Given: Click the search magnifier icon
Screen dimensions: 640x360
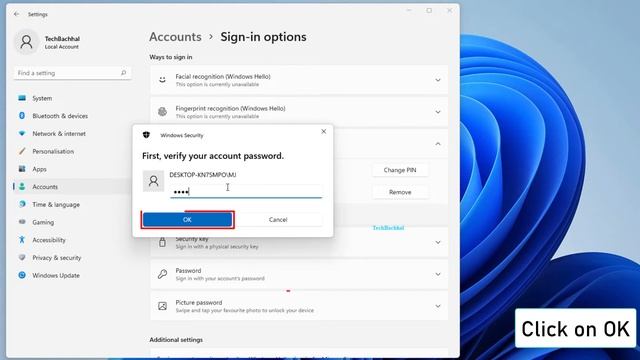Looking at the screenshot, I should (x=123, y=73).
